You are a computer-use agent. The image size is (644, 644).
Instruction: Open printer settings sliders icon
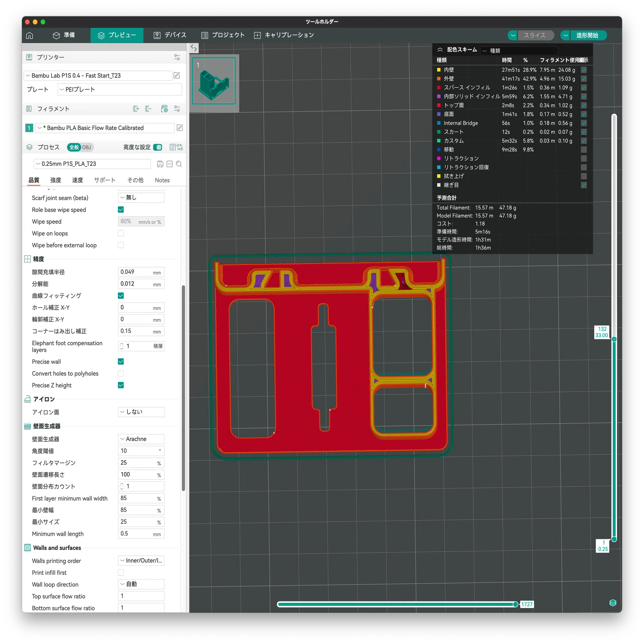(177, 57)
